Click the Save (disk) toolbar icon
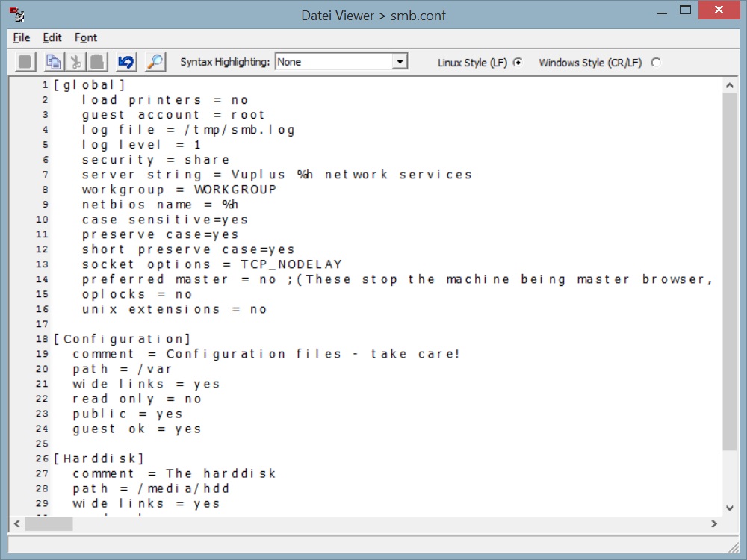The width and height of the screenshot is (747, 560). click(x=25, y=62)
